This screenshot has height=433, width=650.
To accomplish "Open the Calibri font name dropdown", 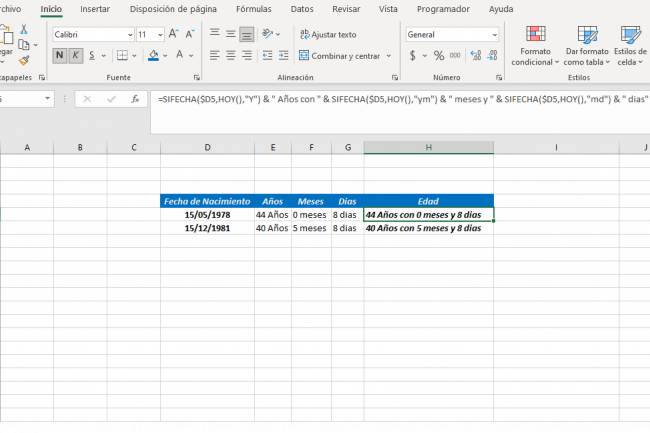I will [129, 34].
